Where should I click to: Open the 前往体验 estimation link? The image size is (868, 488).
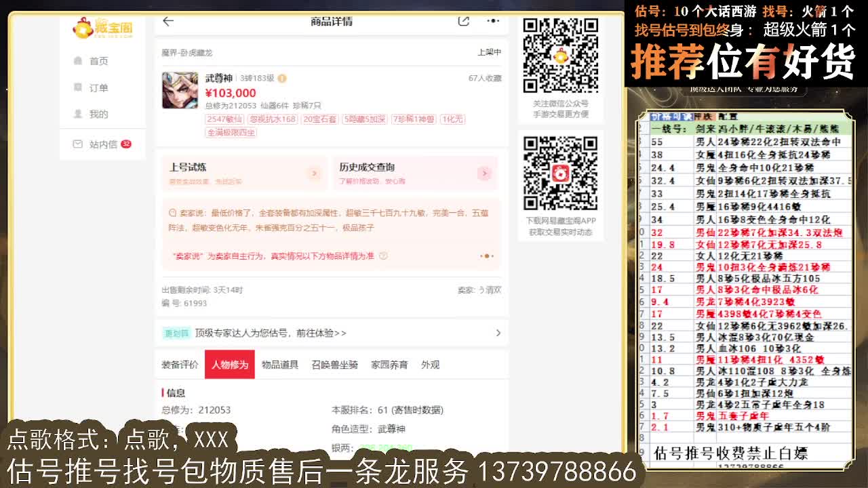click(x=318, y=333)
